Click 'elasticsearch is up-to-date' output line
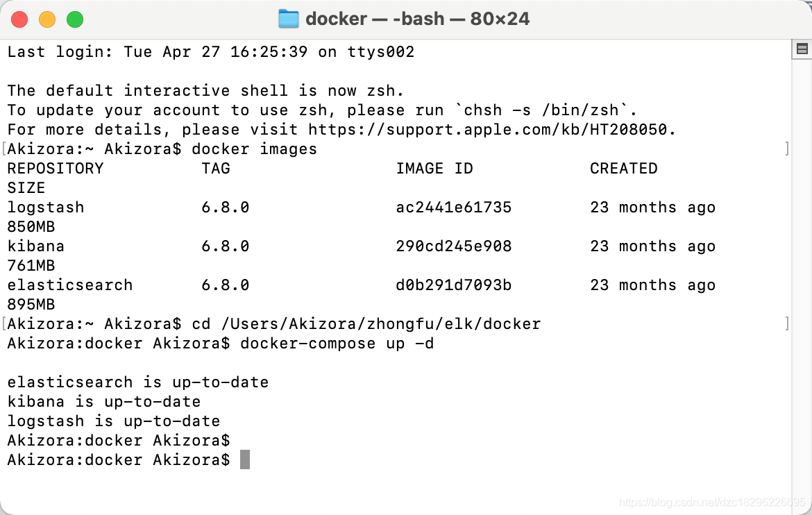The image size is (812, 515). pos(137,382)
